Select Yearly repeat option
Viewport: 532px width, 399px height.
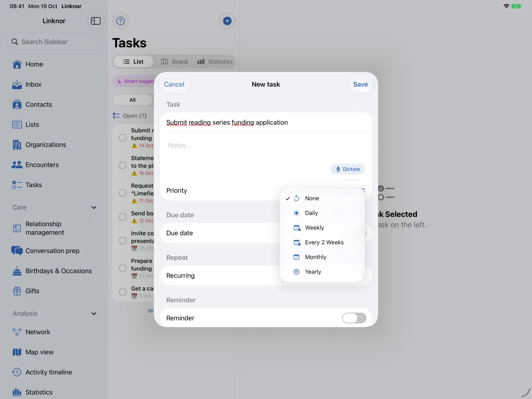click(x=322, y=272)
